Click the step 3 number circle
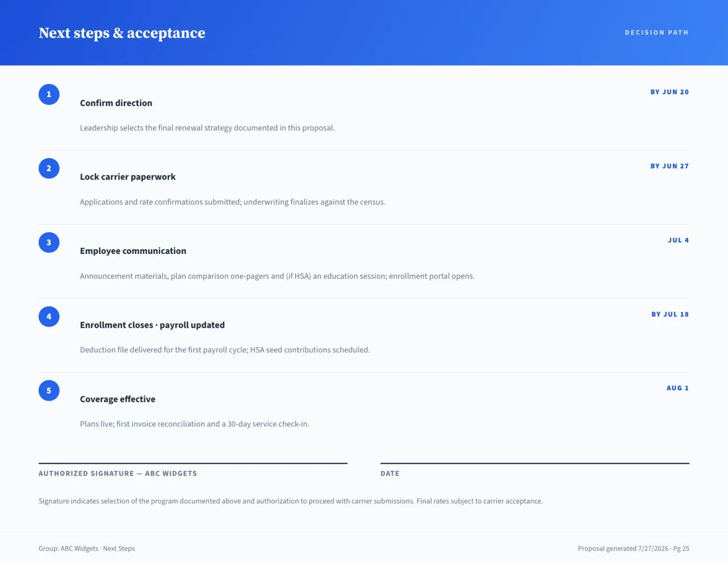This screenshot has width=728, height=563. point(49,242)
